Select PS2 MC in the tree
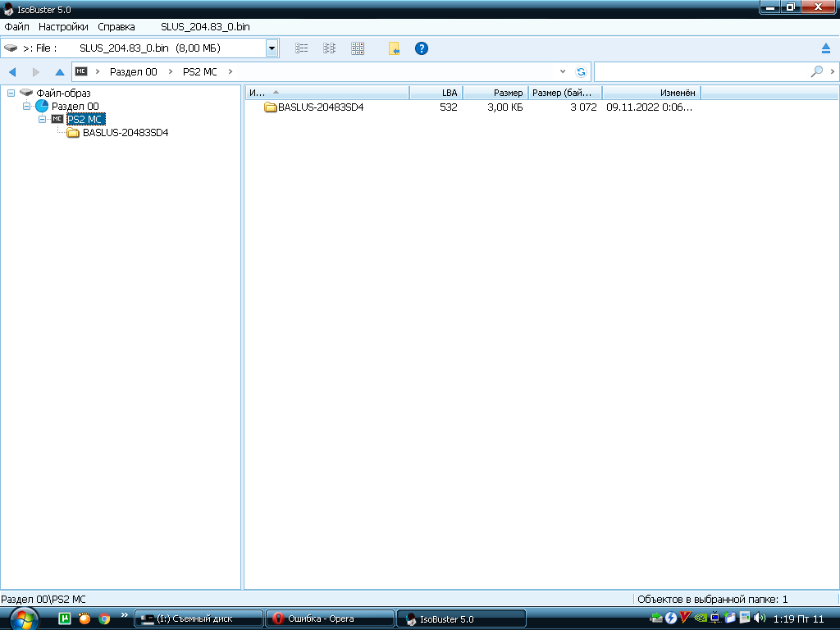 click(84, 119)
